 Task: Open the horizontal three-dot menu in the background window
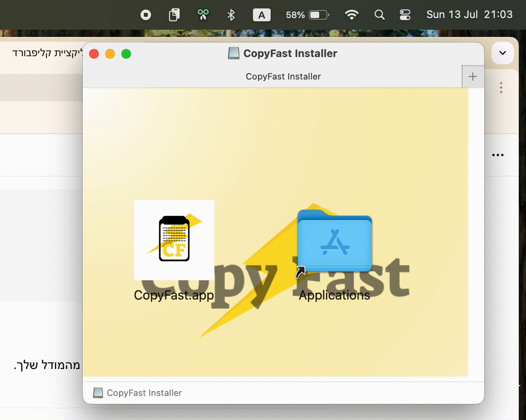(x=498, y=155)
